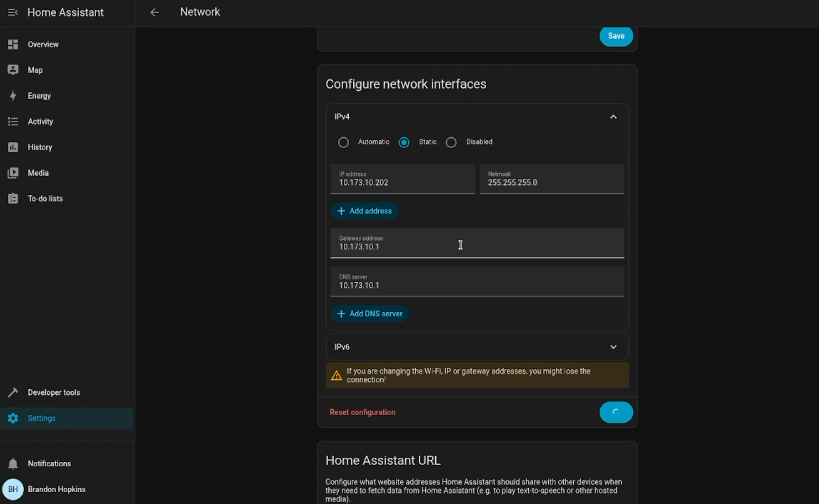Viewport: 819px width, 504px height.
Task: Open Developer tools
Action: point(54,393)
